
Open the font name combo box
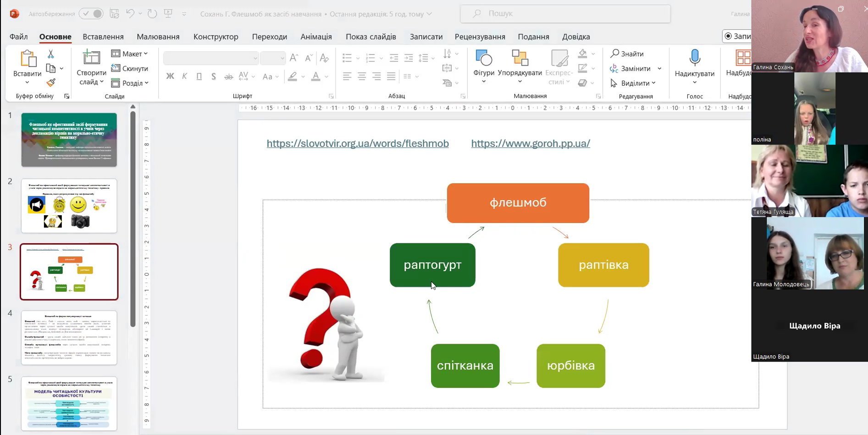click(210, 58)
